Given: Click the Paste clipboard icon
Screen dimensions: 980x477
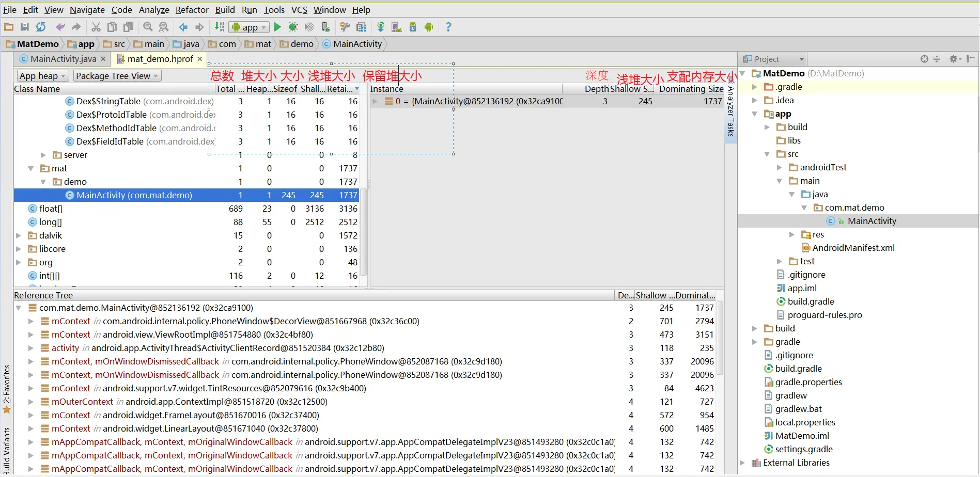Looking at the screenshot, I should tap(128, 27).
